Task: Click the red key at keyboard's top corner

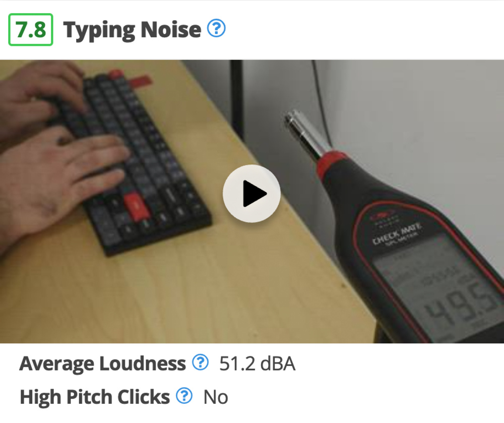Action: 116,74
